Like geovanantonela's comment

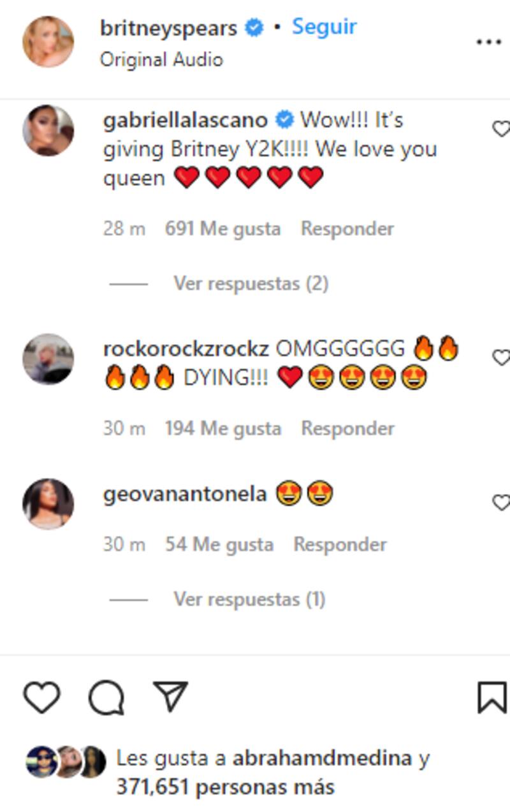501,503
